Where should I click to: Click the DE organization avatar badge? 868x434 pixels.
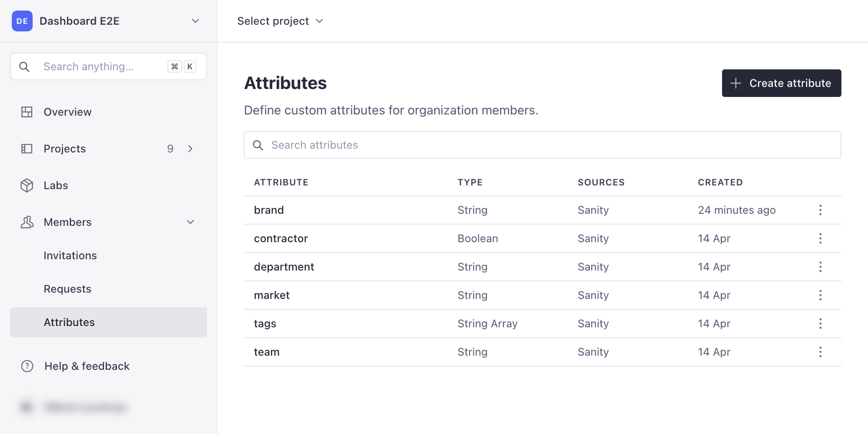(x=22, y=21)
